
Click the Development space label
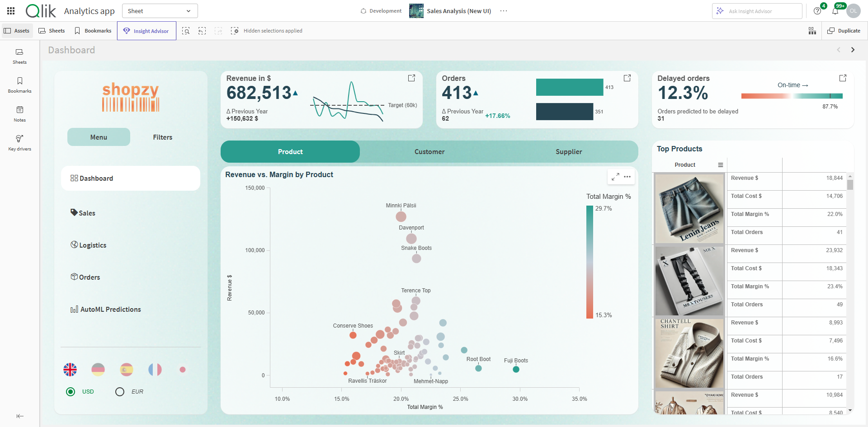tap(381, 11)
